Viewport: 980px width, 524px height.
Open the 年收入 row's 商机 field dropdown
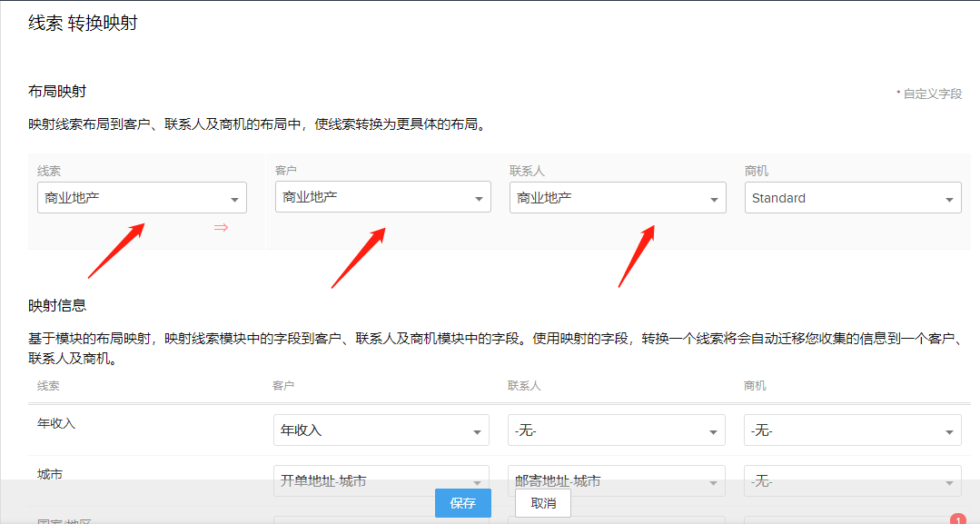pos(852,430)
